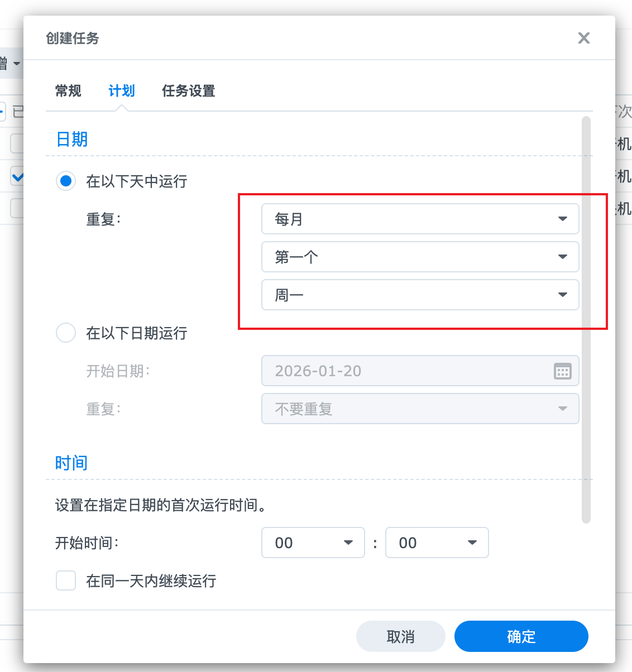Viewport: 632px width, 672px height.
Task: Click the 2026-01-20 start date field
Action: (x=402, y=371)
